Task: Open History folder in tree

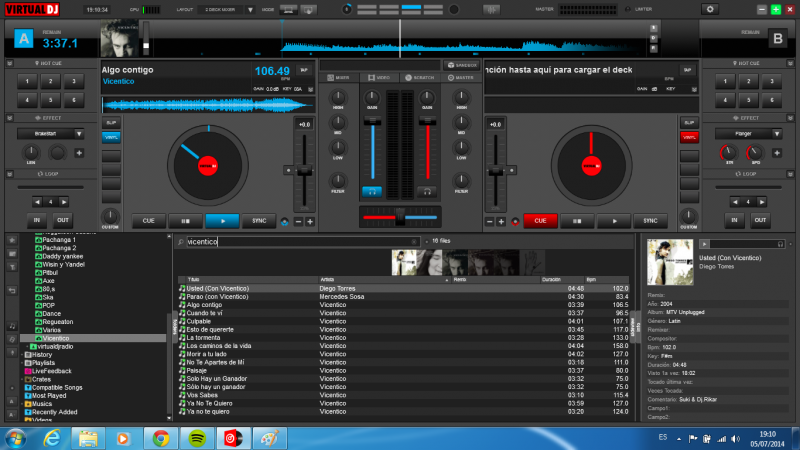Action: [x=42, y=355]
